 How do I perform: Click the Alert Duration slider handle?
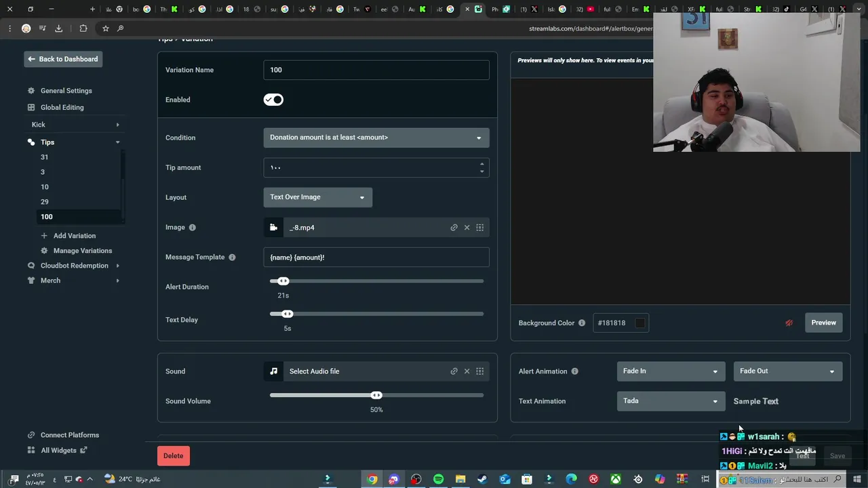[x=283, y=281]
